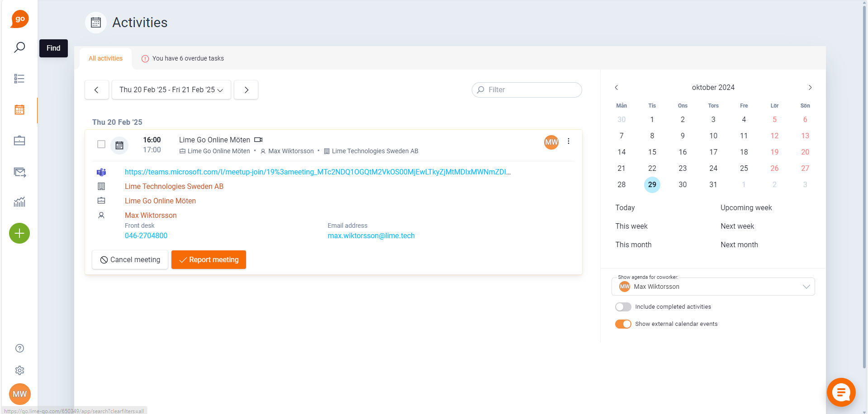Select the All activities tab

105,58
